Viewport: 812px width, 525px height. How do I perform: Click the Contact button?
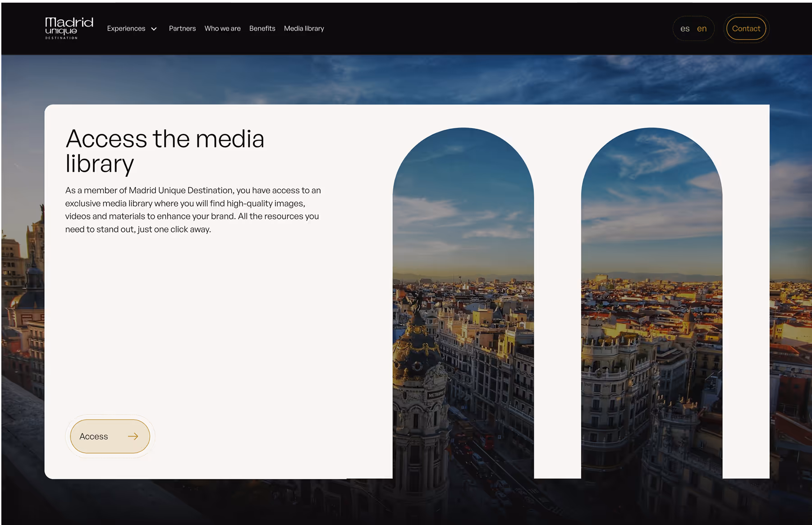[x=746, y=28]
